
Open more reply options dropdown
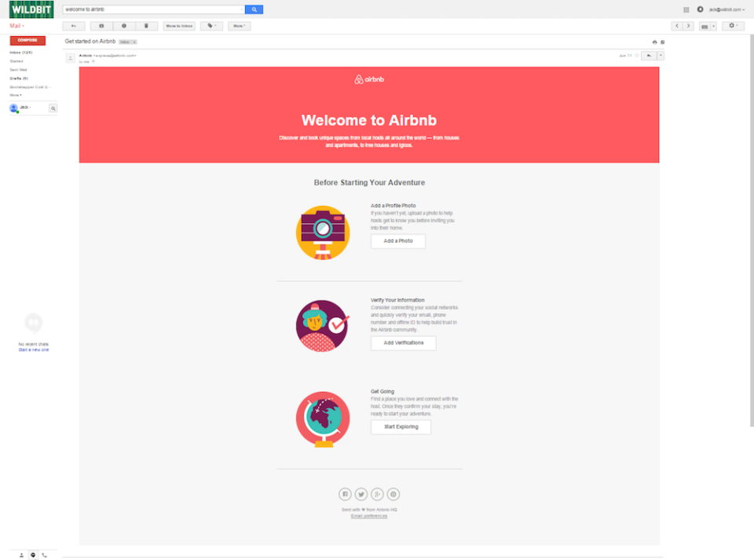pyautogui.click(x=661, y=56)
